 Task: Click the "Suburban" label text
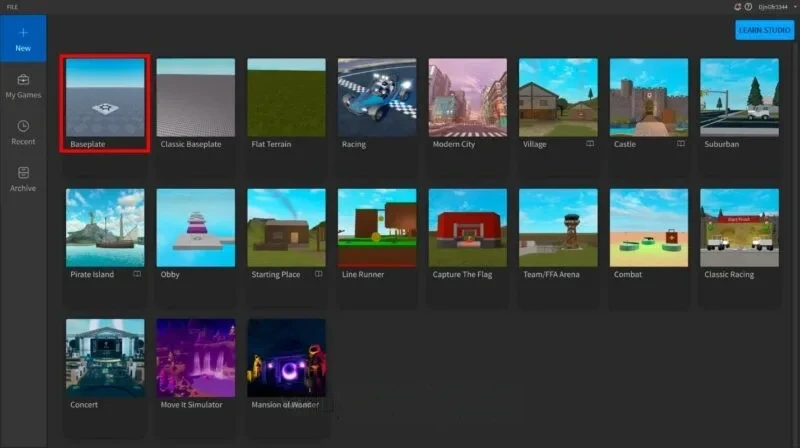(x=721, y=144)
